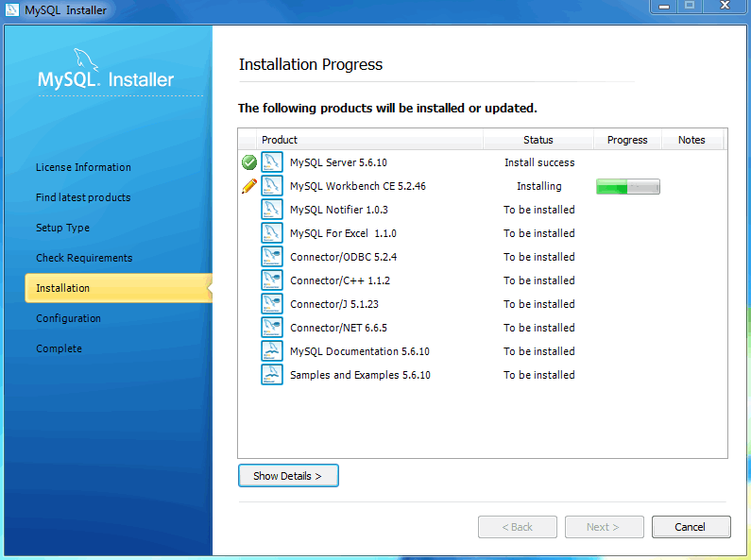Select Configuration step in sidebar
This screenshot has width=751, height=560.
(69, 318)
